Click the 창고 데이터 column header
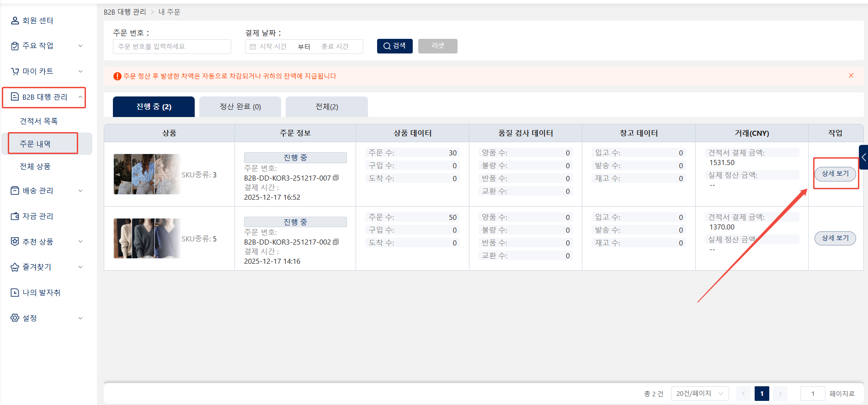The width and height of the screenshot is (868, 405). (x=639, y=133)
